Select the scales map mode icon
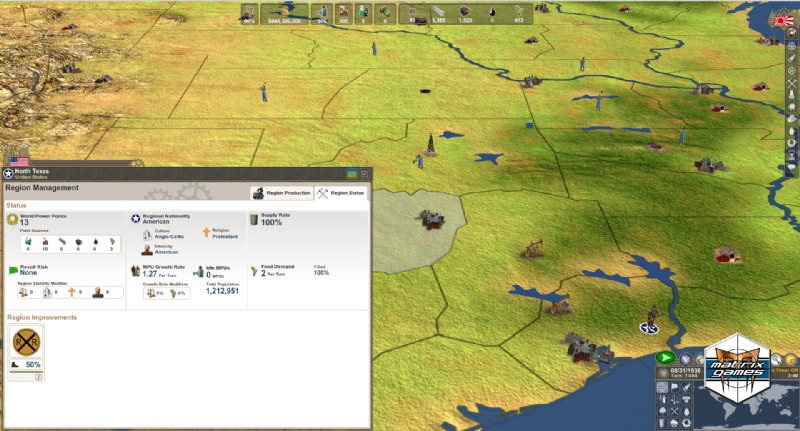 click(674, 399)
